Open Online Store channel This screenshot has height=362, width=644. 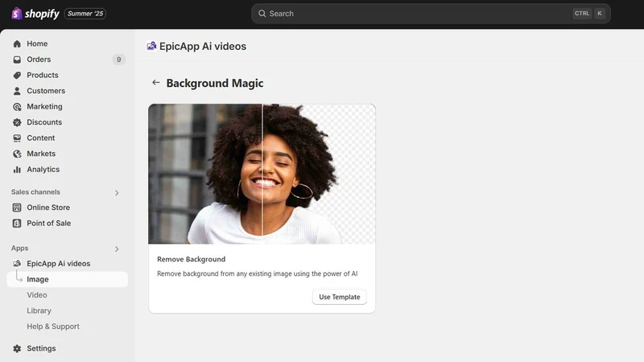pyautogui.click(x=48, y=208)
